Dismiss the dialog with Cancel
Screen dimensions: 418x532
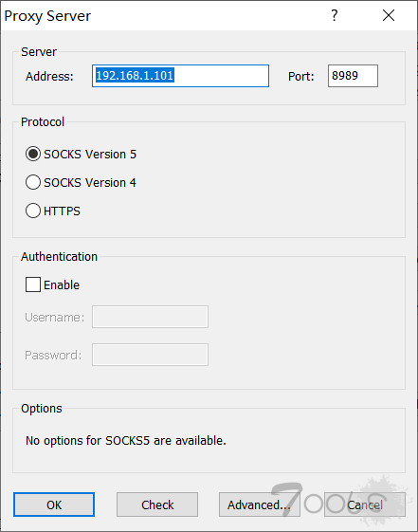(365, 504)
